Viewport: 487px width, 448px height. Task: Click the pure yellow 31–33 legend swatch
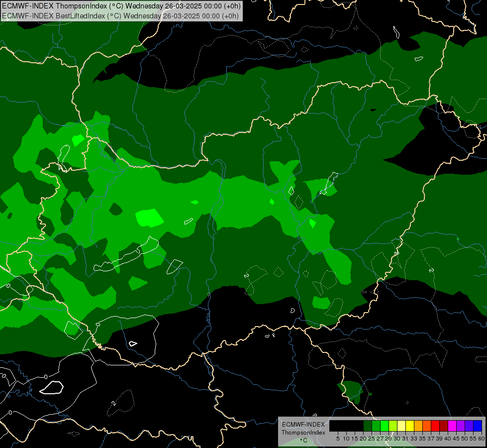[x=410, y=426]
